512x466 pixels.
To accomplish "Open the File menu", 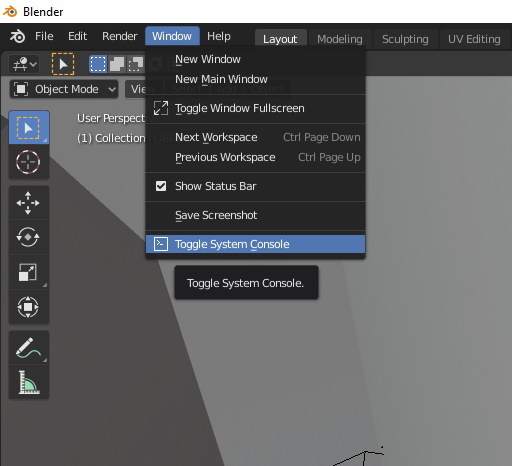I will pyautogui.click(x=44, y=36).
